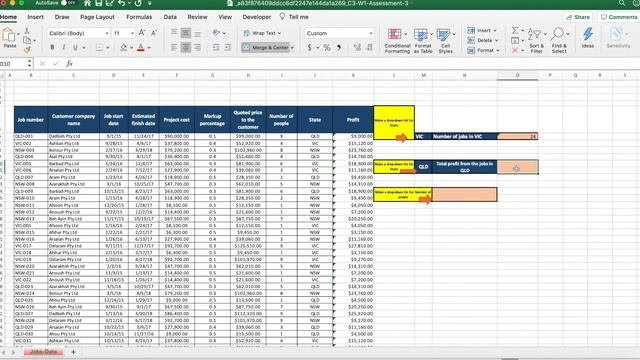Screen dimensions: 640x360
Task: Toggle Bold formatting
Action: point(52,48)
